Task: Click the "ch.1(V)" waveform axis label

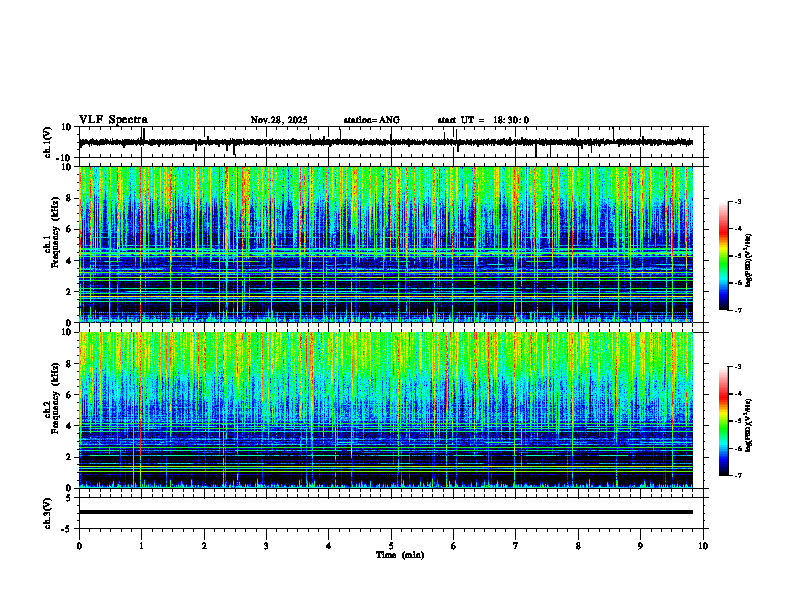Action: [x=47, y=142]
